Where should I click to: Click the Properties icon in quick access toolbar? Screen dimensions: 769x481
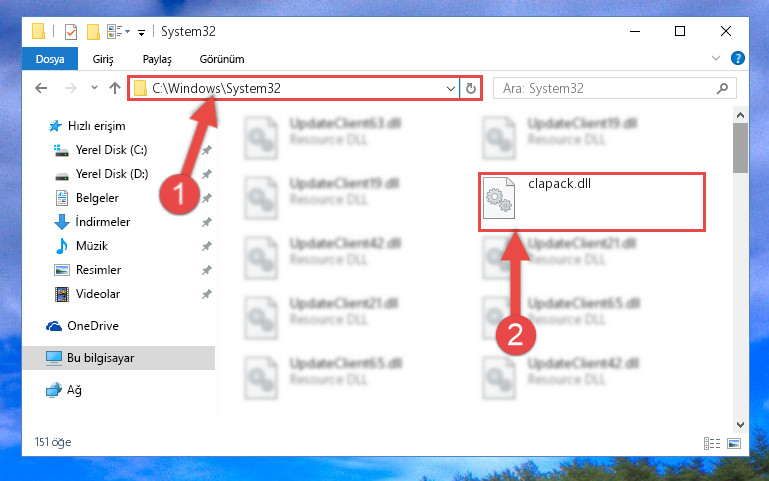(71, 32)
